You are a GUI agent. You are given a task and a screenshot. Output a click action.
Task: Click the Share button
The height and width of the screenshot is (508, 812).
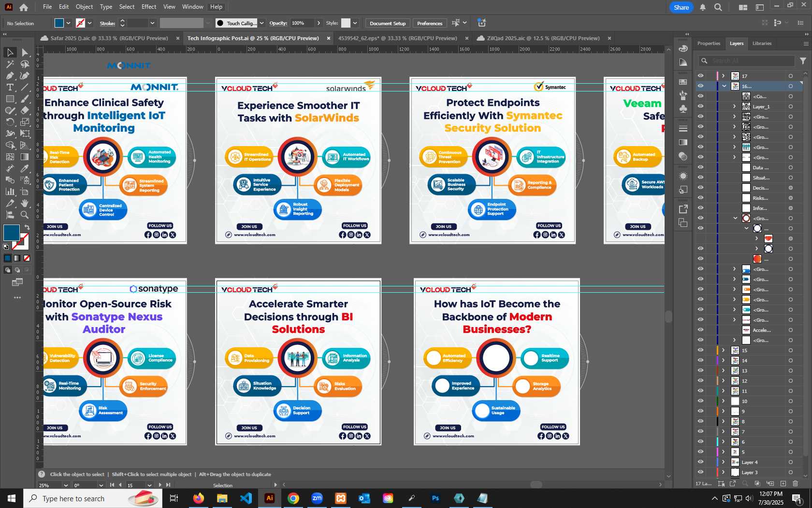click(681, 7)
